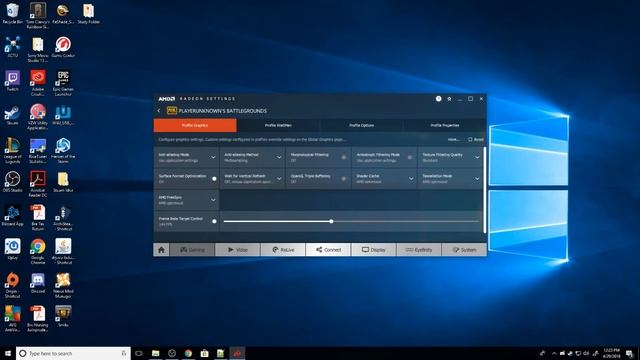Viewport: 640px width, 360px height.
Task: Expand Anti-aliasing Method dropdown
Action: click(x=279, y=158)
